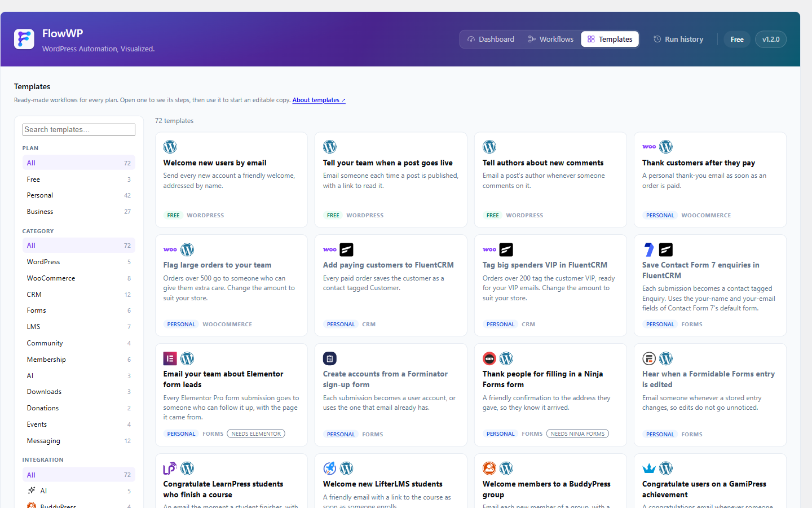Filter category by CRM
Image resolution: width=812 pixels, height=508 pixels.
coord(79,295)
